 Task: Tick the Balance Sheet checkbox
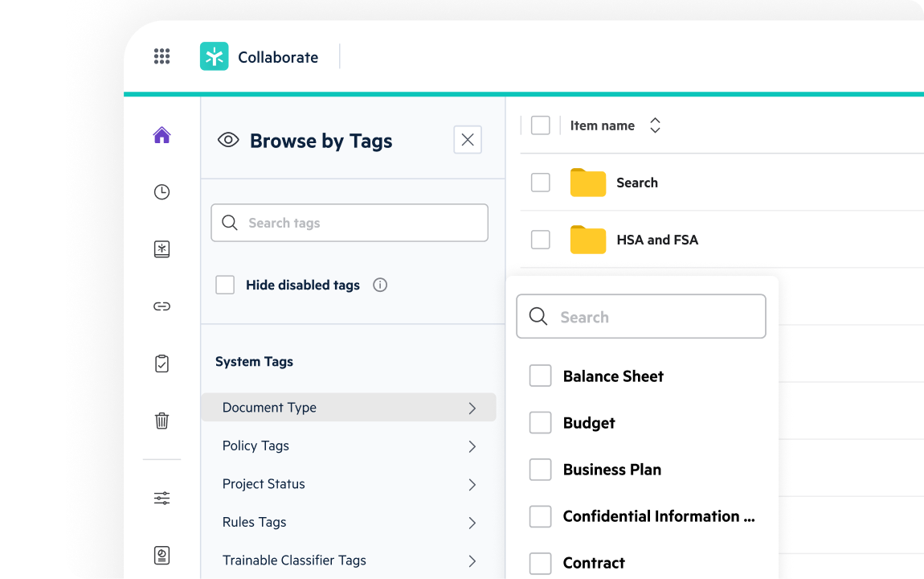541,376
